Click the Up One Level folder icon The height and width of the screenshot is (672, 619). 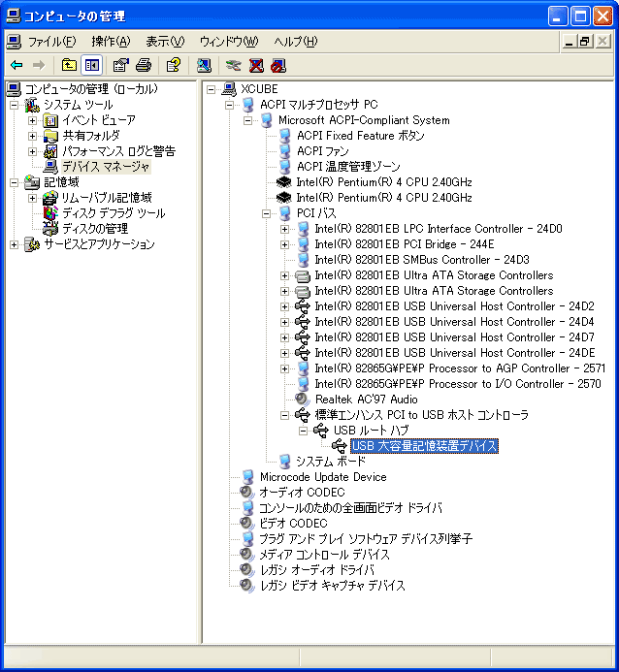69,65
